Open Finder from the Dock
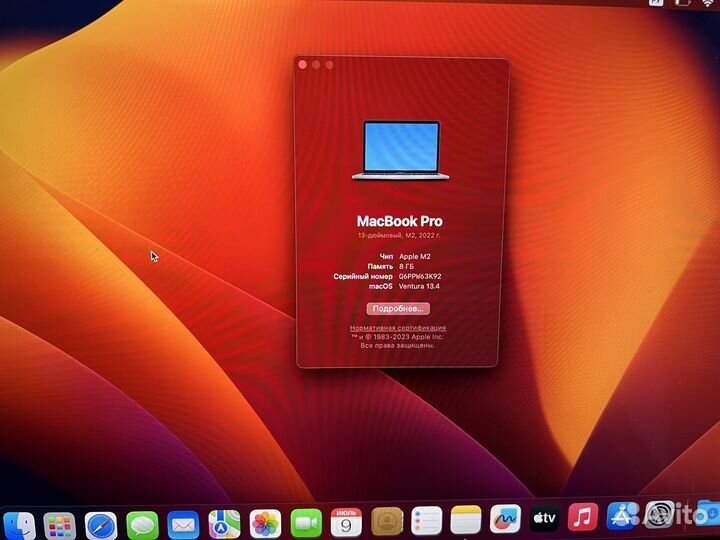Viewport: 720px width, 540px height. pos(19,526)
